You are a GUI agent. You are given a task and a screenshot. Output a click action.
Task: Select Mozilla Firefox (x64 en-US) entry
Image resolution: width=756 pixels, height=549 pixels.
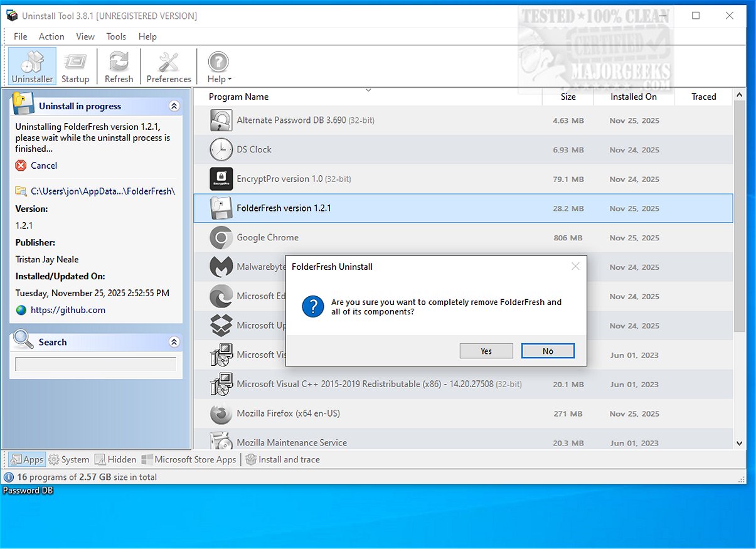pyautogui.click(x=463, y=413)
